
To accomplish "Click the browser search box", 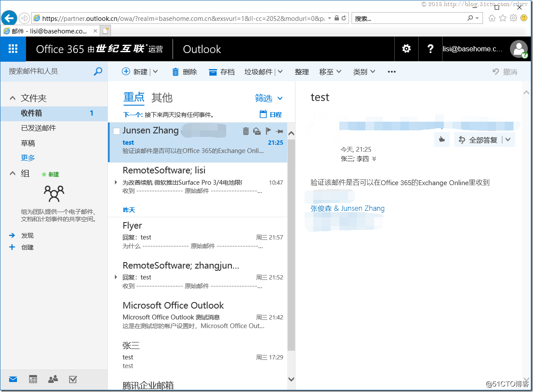I will [x=409, y=18].
